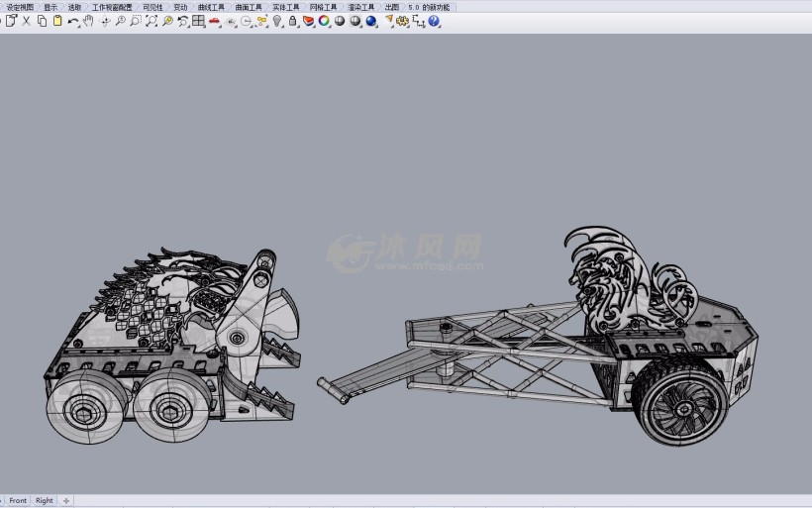Click the Dimension tool icon
This screenshot has height=508, width=812.
tap(419, 21)
